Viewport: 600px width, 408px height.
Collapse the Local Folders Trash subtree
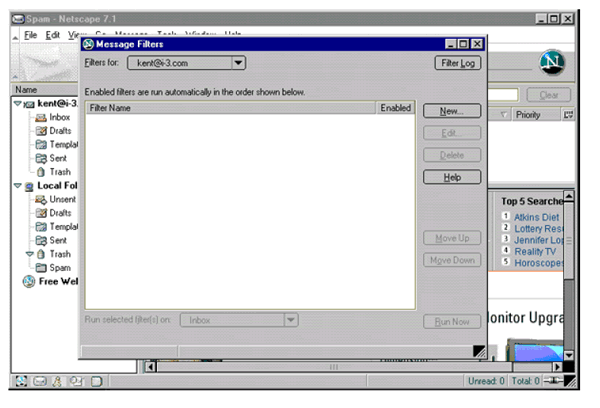tap(29, 254)
